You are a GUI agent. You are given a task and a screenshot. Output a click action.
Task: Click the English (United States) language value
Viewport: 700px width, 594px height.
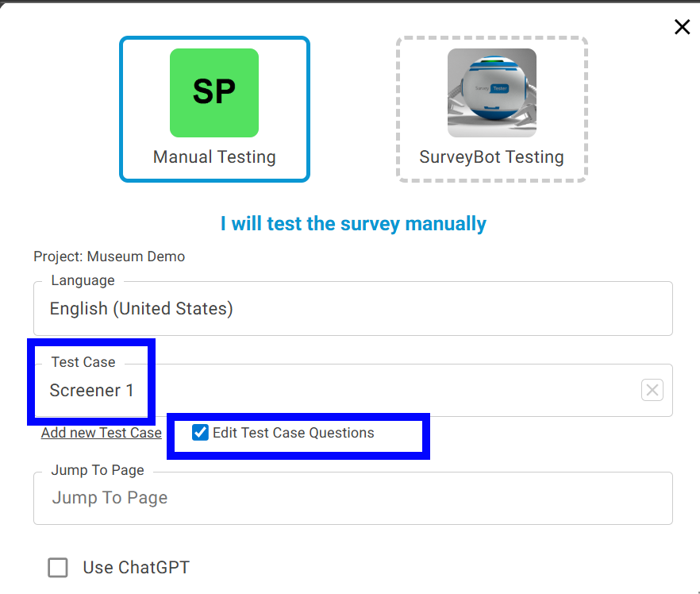coord(141,308)
